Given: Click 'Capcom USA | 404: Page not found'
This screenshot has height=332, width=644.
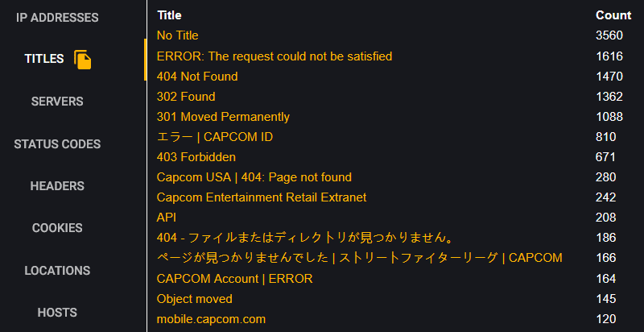Looking at the screenshot, I should (x=254, y=177).
